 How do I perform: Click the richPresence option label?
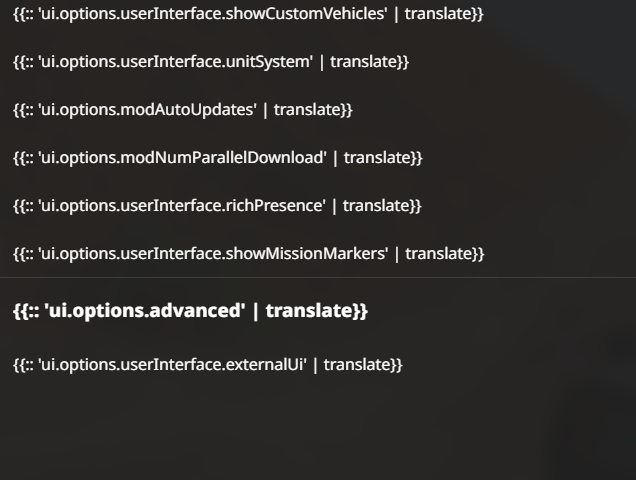pyautogui.click(x=217, y=206)
